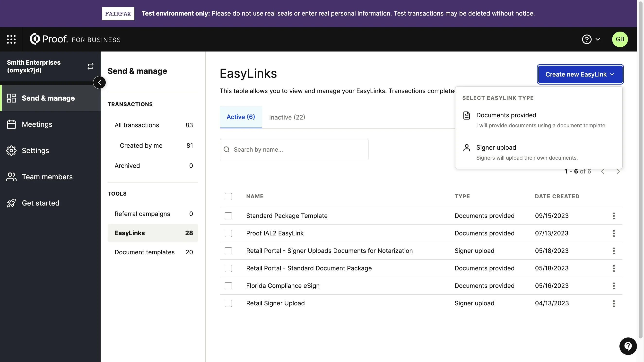Open the apps grid launcher icon

[11, 39]
